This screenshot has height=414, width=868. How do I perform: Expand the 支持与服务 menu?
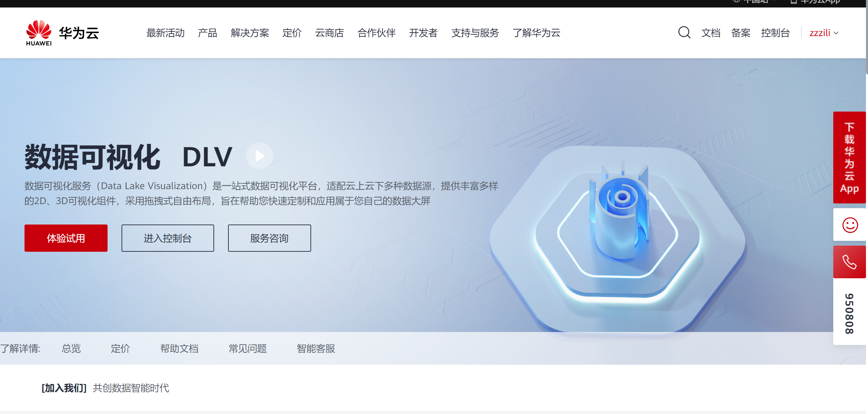475,33
